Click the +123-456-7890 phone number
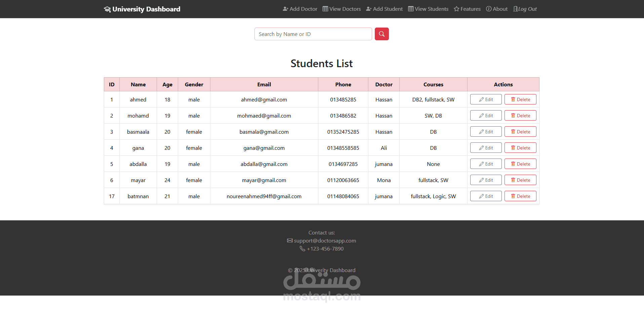 pos(325,249)
